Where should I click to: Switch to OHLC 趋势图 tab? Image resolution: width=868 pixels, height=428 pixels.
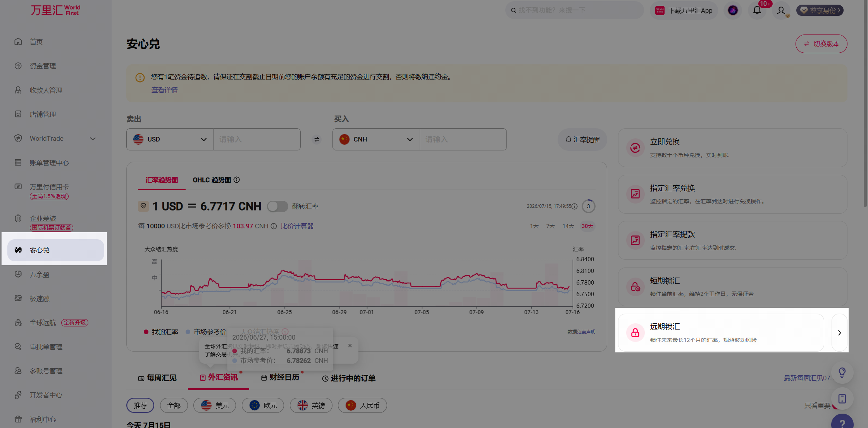click(x=212, y=180)
